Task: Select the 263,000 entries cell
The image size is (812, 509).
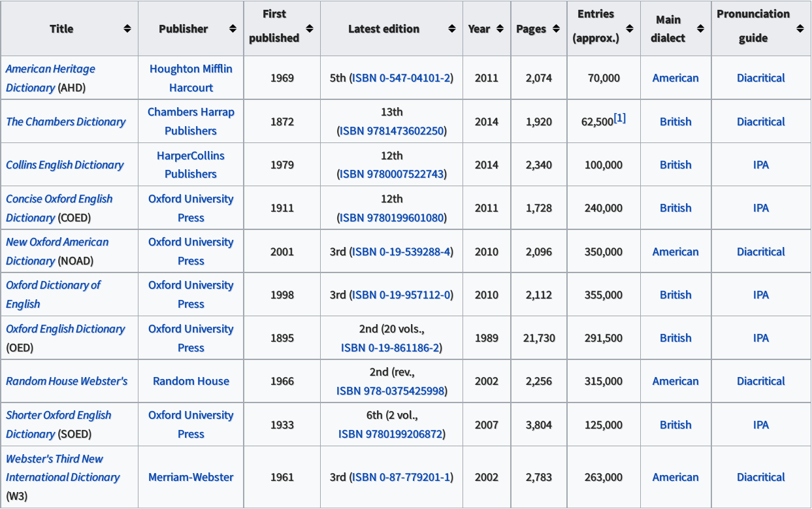Action: coord(604,477)
